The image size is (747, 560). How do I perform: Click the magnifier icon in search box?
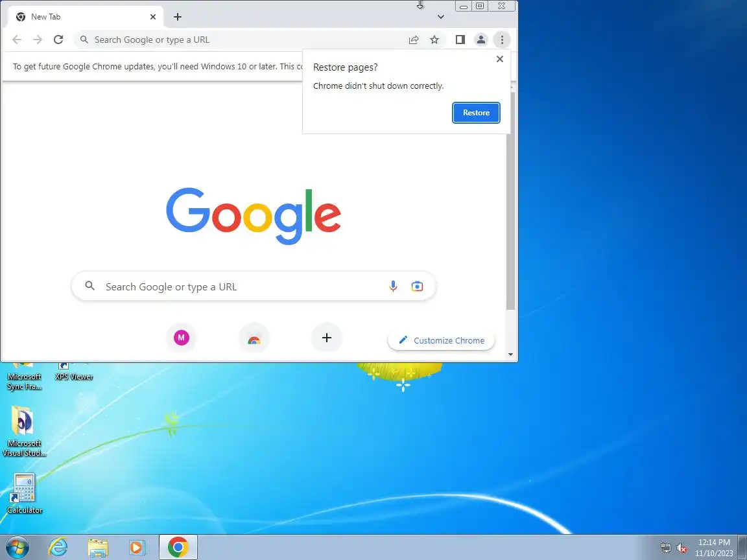pyautogui.click(x=89, y=286)
